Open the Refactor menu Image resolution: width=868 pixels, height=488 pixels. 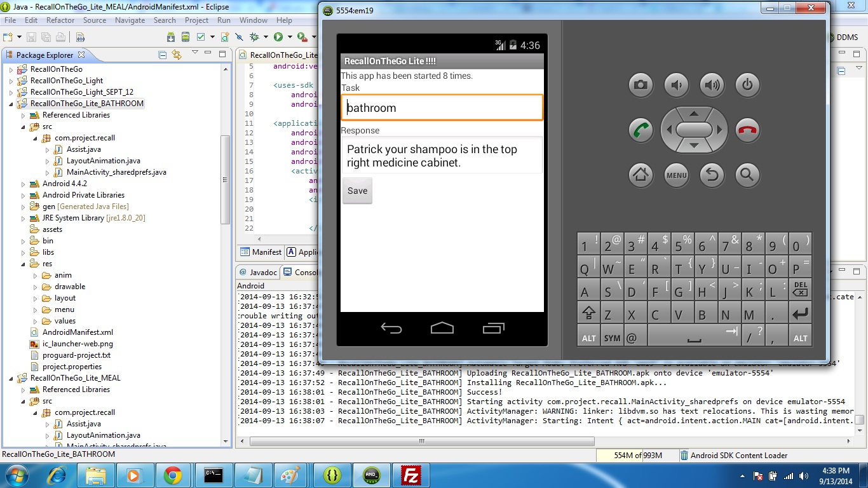coord(60,20)
